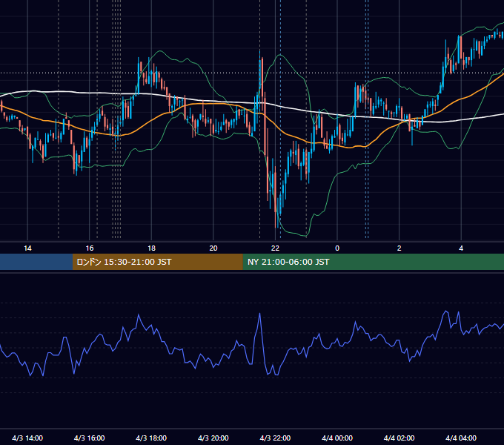This screenshot has height=445, width=504.
Task: Click the London session band 15:30-21:00 JST
Action: (x=157, y=262)
